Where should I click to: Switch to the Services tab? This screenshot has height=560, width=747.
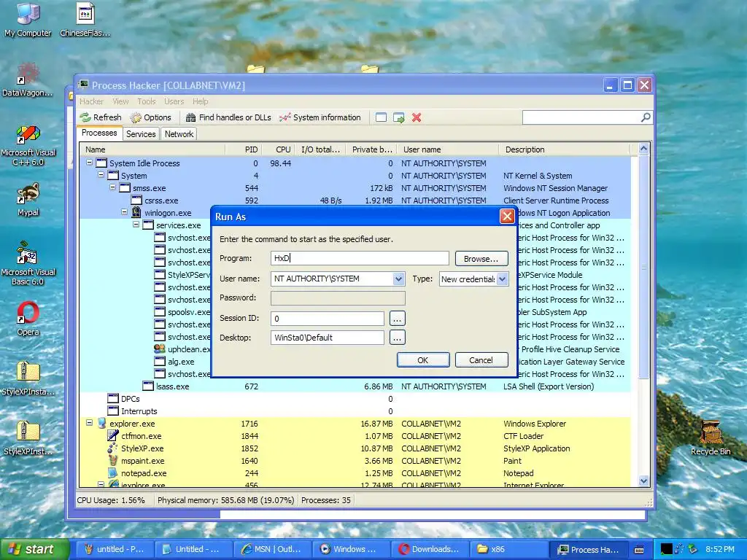[x=141, y=134]
